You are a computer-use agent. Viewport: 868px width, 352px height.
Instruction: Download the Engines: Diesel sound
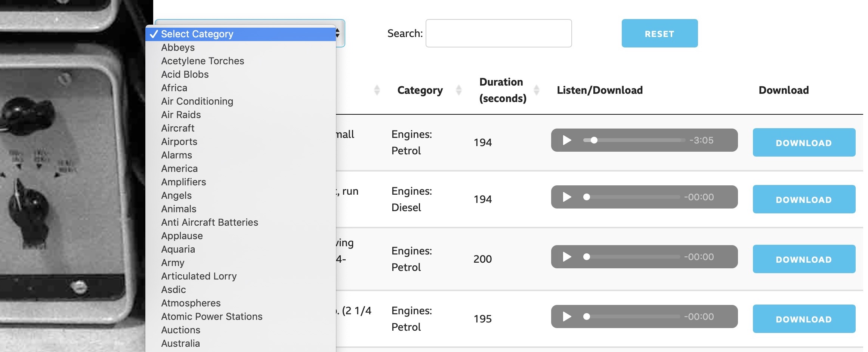[804, 199]
